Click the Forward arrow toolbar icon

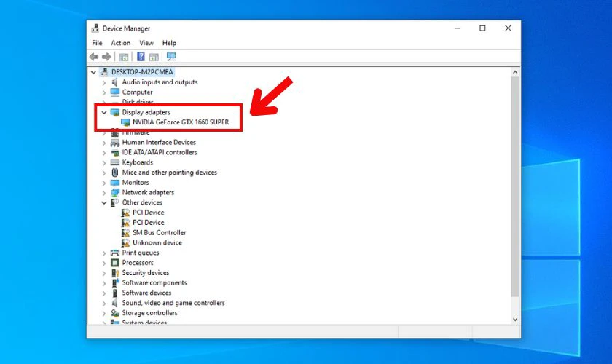[x=106, y=57]
